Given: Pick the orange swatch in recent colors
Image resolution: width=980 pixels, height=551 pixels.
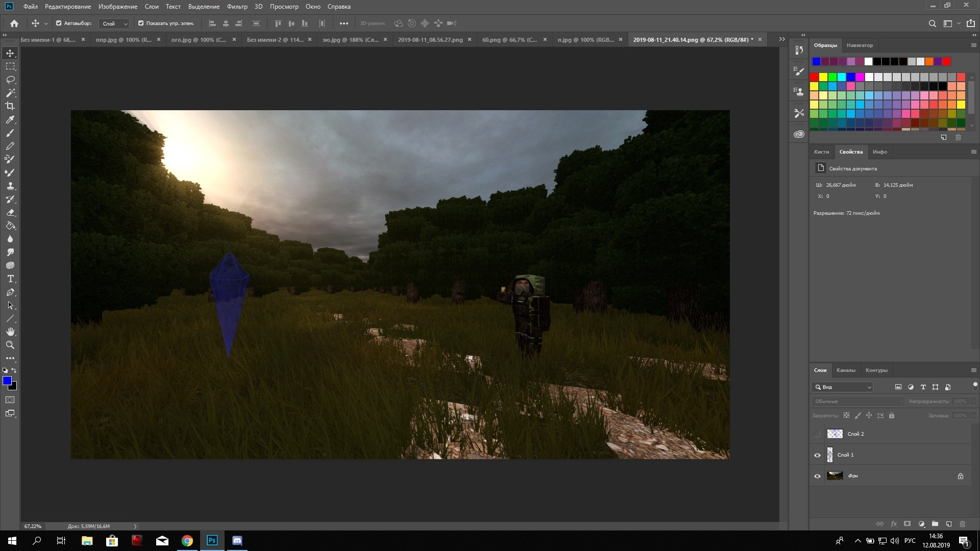Looking at the screenshot, I should tap(929, 62).
